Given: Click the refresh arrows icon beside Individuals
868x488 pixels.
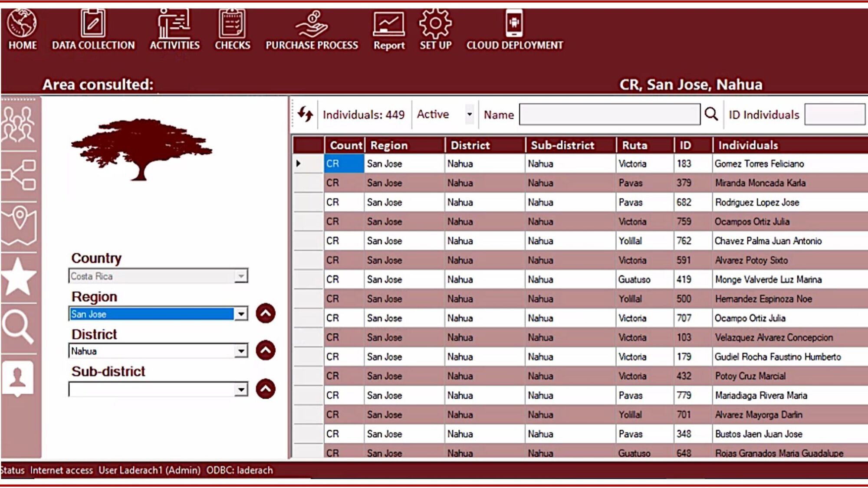Looking at the screenshot, I should point(306,115).
